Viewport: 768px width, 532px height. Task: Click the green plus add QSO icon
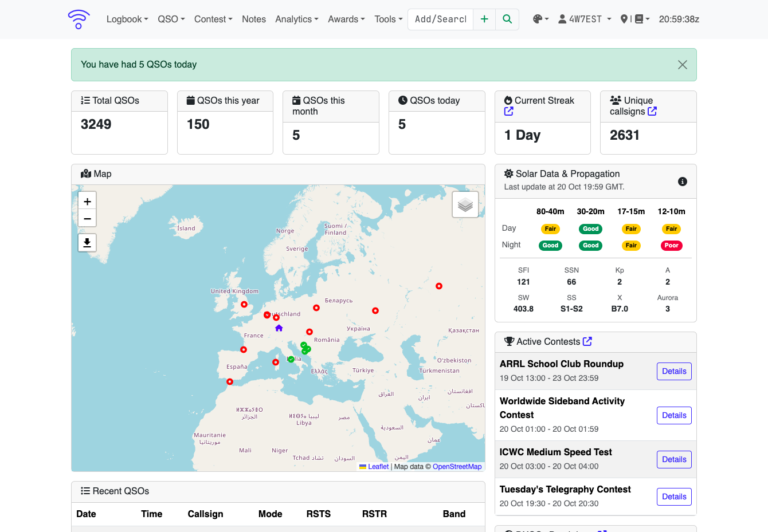pyautogui.click(x=484, y=19)
